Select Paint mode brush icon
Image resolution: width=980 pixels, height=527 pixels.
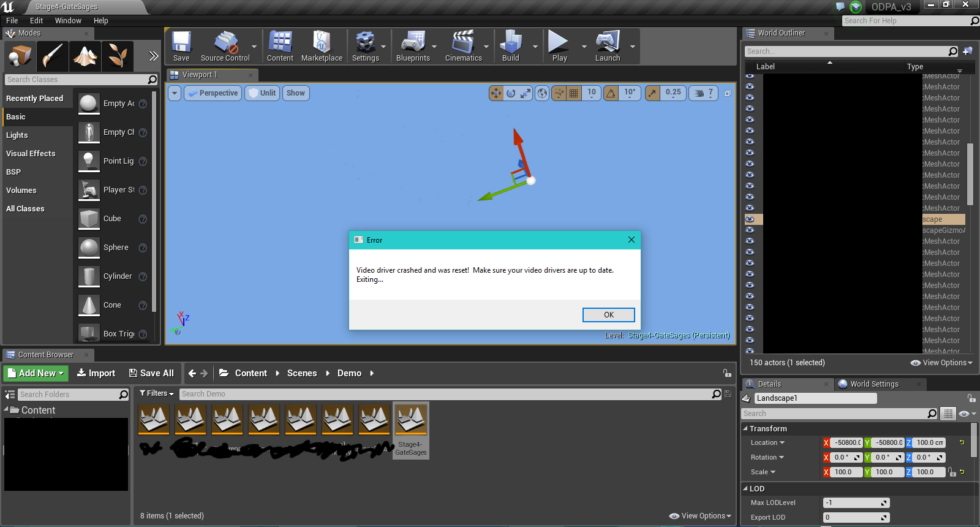(52, 56)
